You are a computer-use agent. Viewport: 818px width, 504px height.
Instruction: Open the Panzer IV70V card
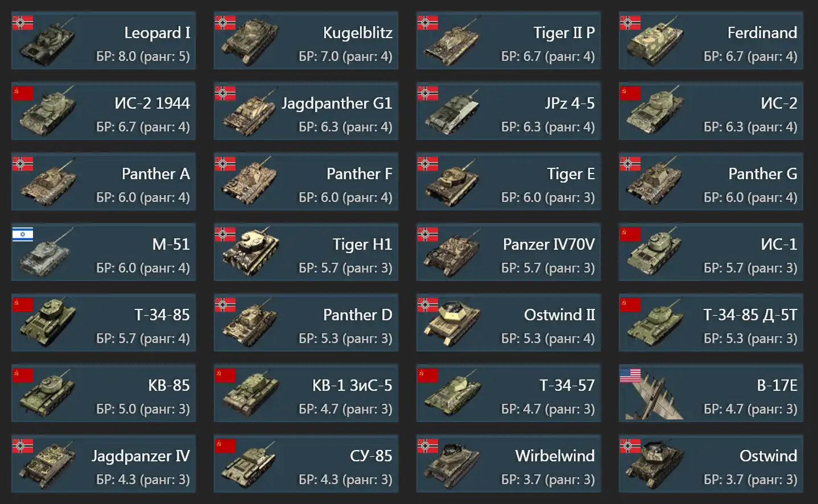[x=509, y=252]
